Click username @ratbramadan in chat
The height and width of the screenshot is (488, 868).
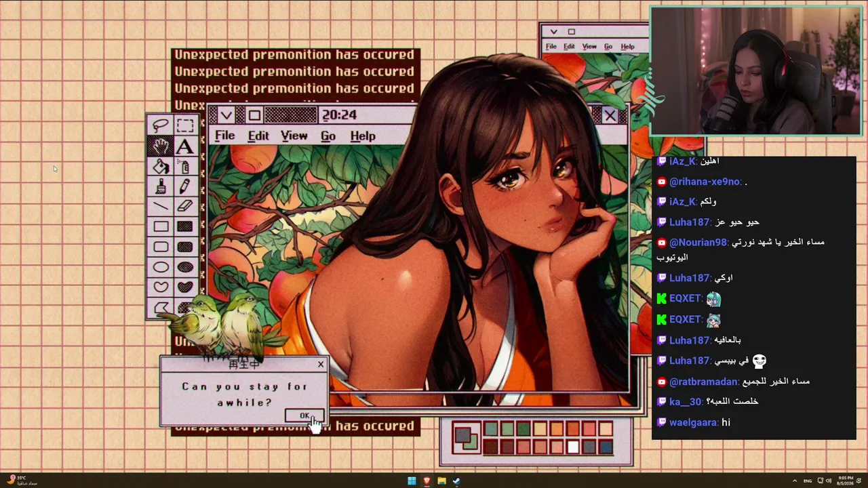[x=704, y=381]
